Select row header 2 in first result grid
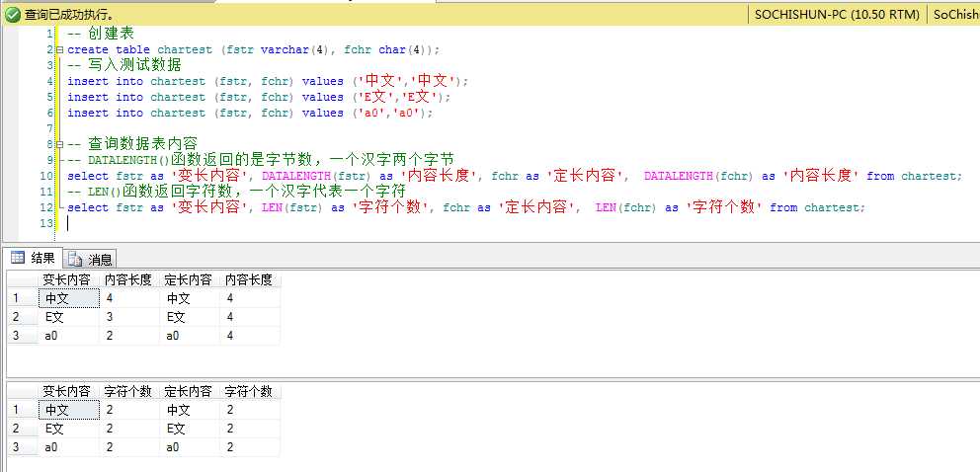The image size is (980, 472). pyautogui.click(x=23, y=317)
